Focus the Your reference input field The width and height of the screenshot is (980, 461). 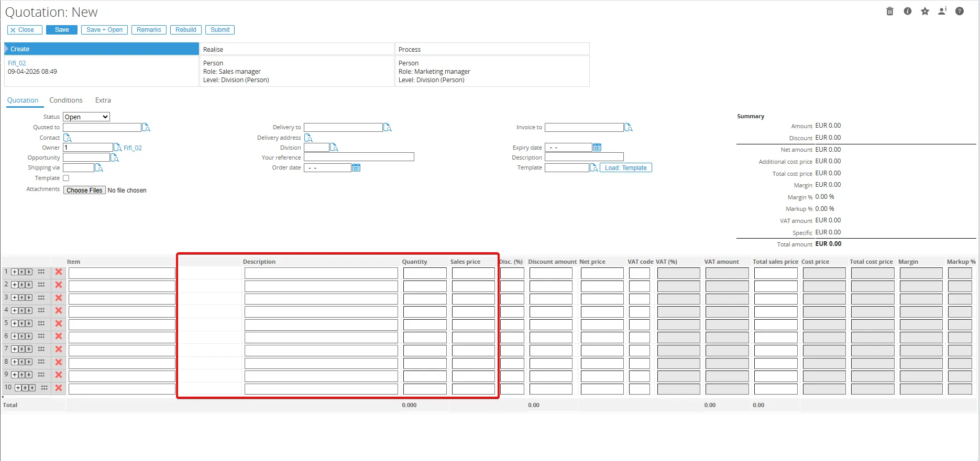tap(359, 157)
